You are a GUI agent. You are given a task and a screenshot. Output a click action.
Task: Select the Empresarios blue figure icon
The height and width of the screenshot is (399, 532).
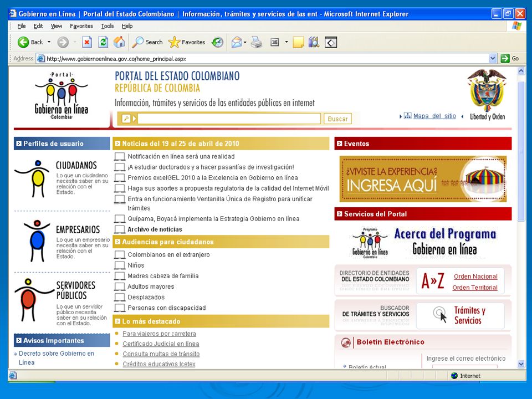click(x=37, y=241)
